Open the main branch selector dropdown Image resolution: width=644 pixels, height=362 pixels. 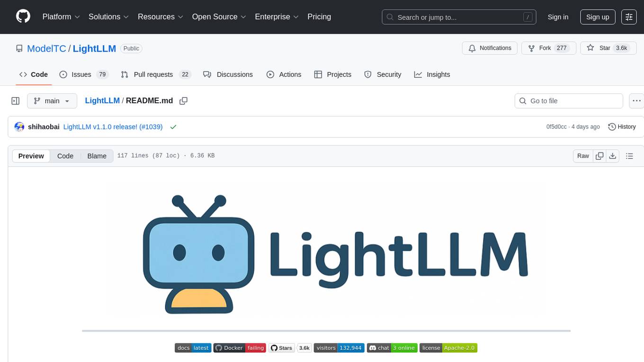tap(52, 101)
